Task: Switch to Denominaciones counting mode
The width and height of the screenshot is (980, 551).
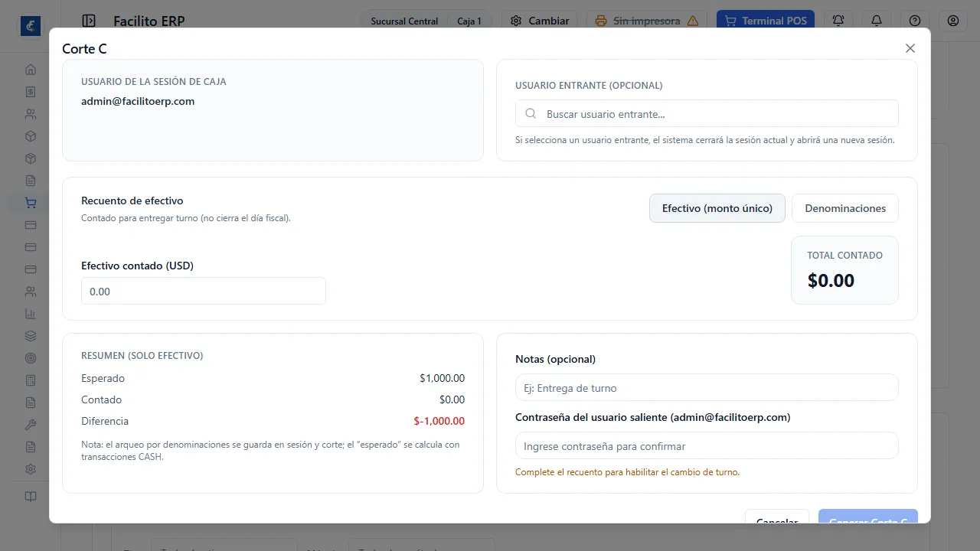Action: [845, 208]
